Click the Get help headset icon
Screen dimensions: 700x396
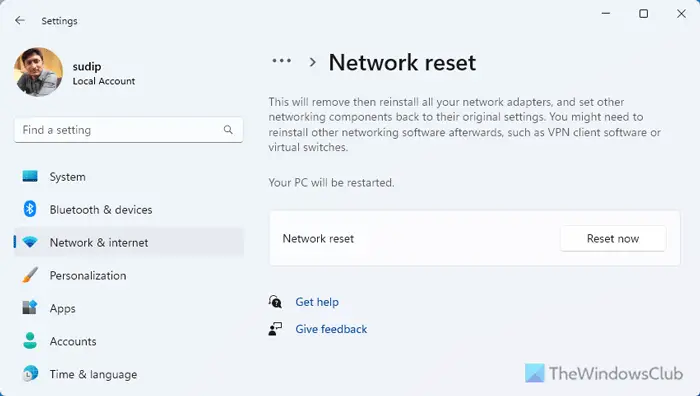pyautogui.click(x=275, y=302)
